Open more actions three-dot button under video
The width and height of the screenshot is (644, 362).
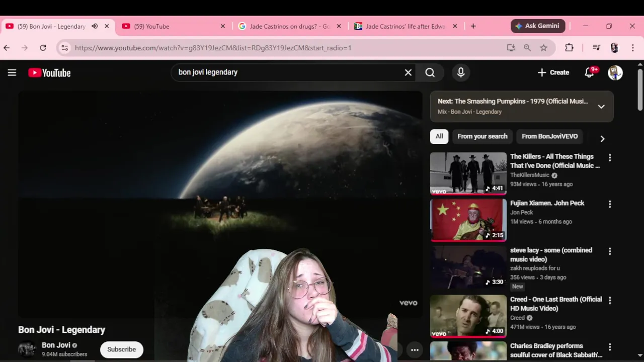tap(415, 350)
